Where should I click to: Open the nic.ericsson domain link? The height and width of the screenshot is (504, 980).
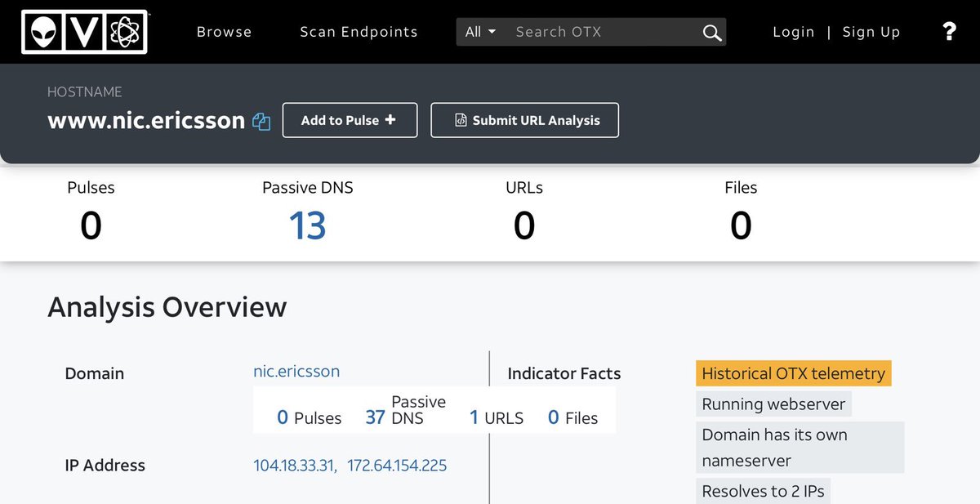tap(296, 371)
